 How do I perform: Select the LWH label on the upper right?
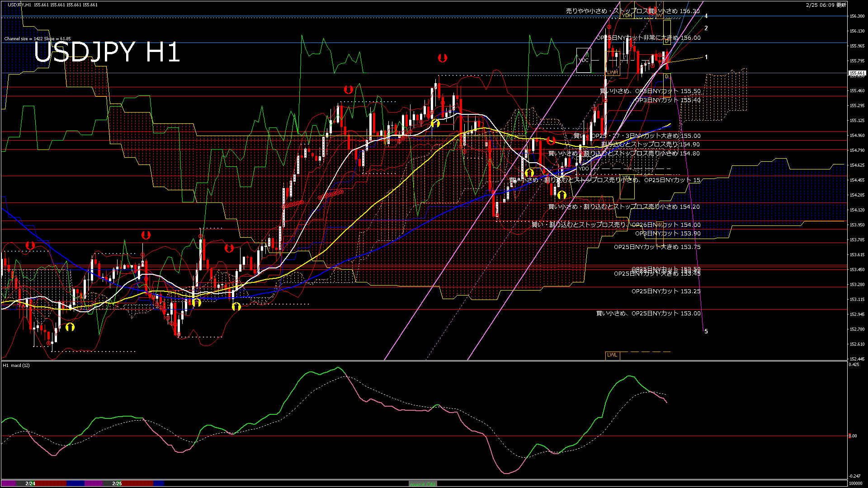click(612, 72)
